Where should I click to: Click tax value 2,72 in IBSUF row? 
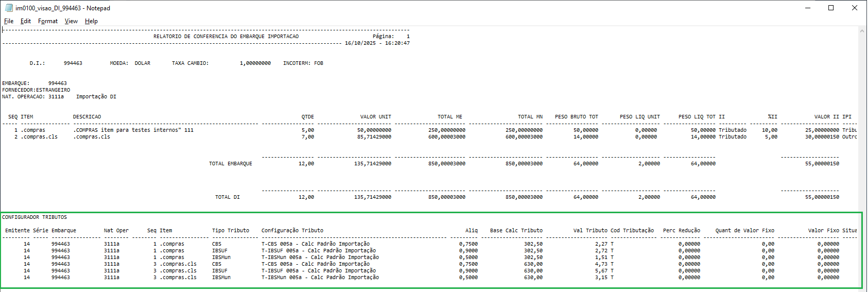pyautogui.click(x=601, y=251)
